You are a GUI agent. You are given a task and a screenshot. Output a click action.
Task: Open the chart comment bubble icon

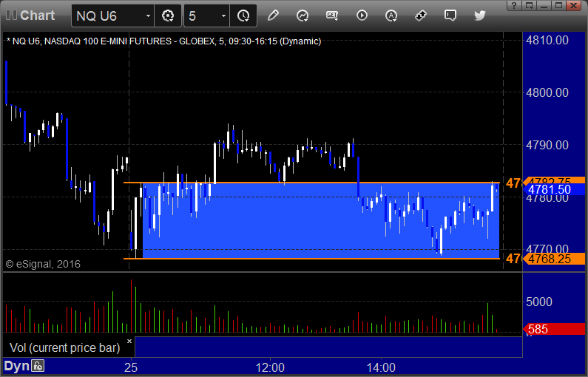pyautogui.click(x=450, y=16)
